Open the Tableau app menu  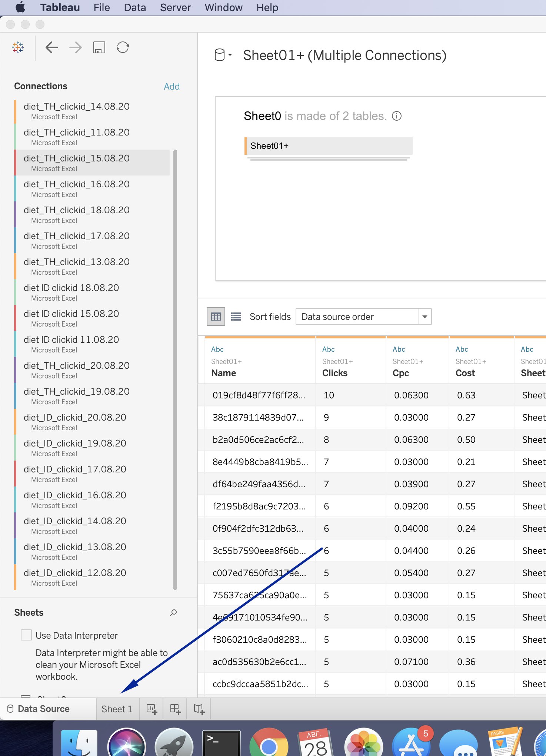(x=60, y=7)
